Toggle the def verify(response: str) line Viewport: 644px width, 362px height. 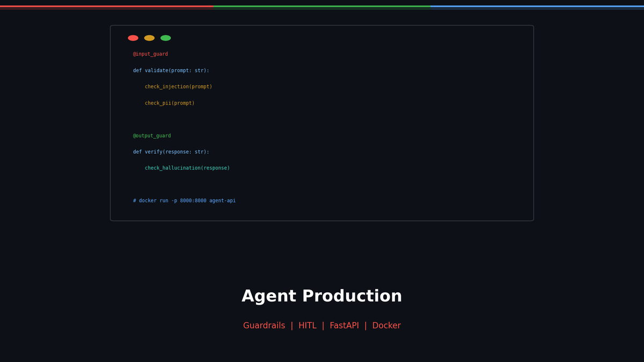pyautogui.click(x=171, y=151)
